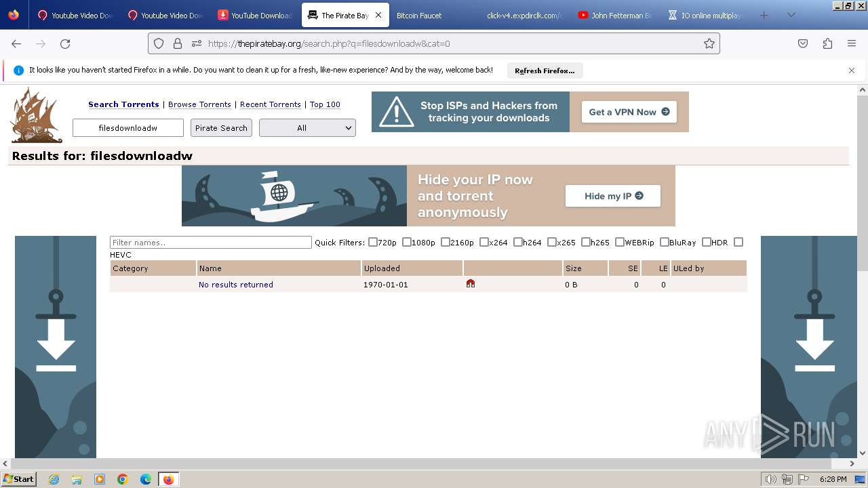Enable the x264 quick filter
This screenshot has height=488, width=868.
[x=484, y=242]
